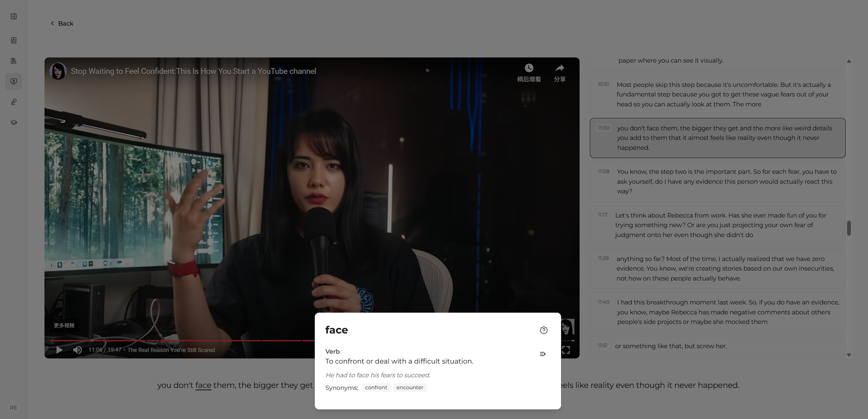Play the paused video
This screenshot has width=868, height=419.
pos(59,350)
